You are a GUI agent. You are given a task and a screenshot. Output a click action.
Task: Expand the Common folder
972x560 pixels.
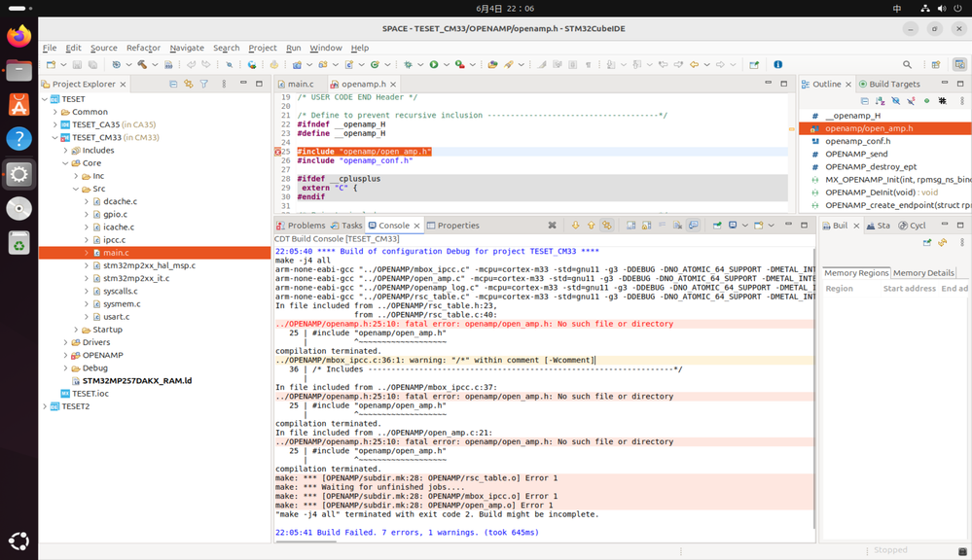55,112
